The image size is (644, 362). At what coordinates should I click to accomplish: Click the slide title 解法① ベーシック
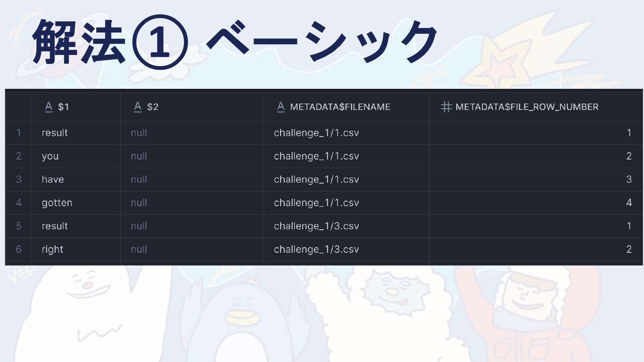(234, 42)
